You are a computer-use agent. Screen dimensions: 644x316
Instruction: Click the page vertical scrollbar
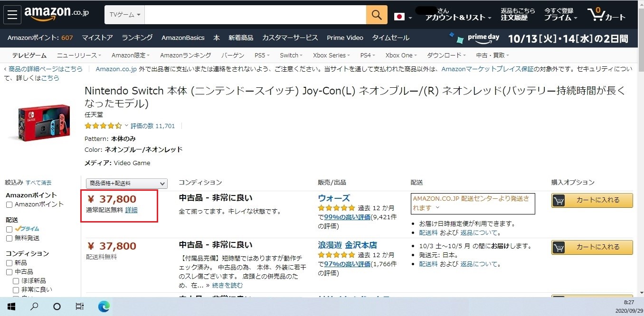pos(640,149)
